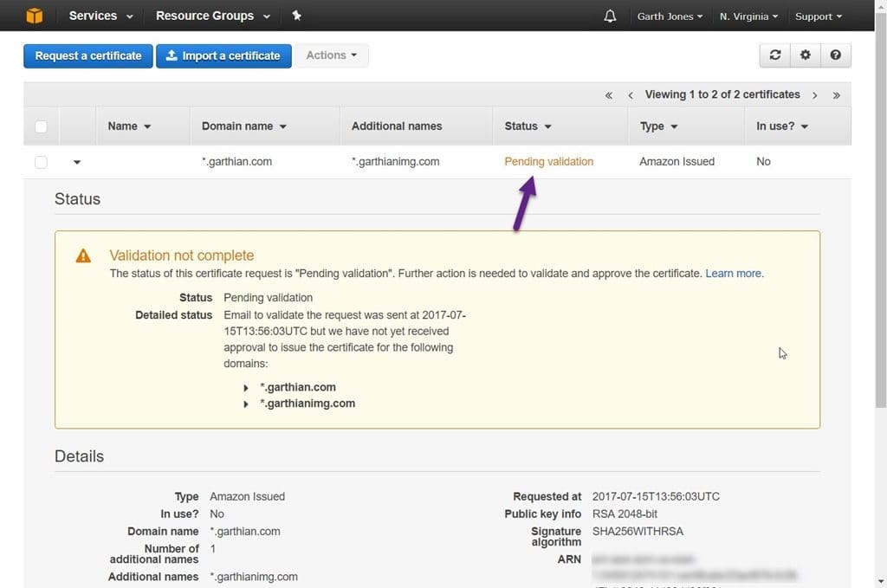Screen dimensions: 887x588
Task: Go to first page of certificates
Action: click(x=609, y=95)
